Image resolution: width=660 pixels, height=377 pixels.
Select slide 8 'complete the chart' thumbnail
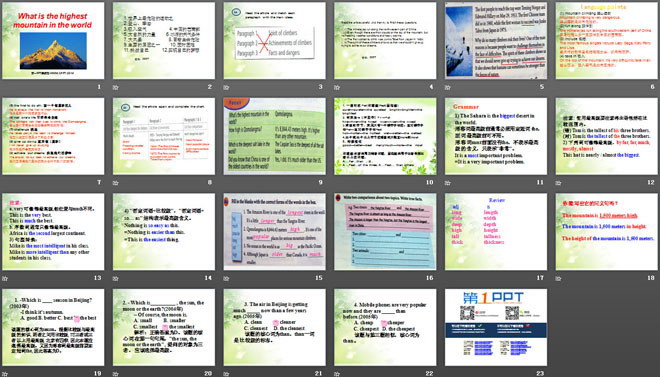coord(164,136)
